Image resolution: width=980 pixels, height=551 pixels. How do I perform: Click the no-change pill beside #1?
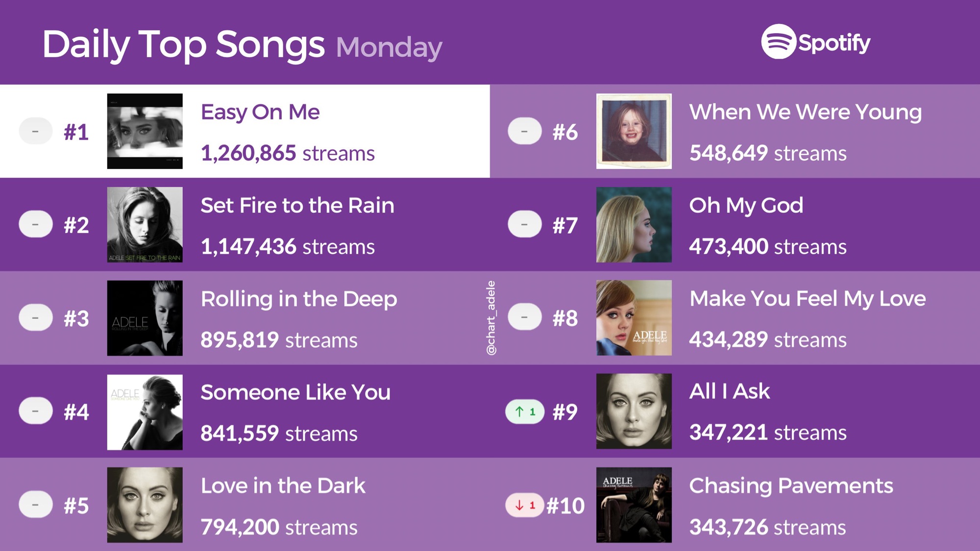[36, 131]
